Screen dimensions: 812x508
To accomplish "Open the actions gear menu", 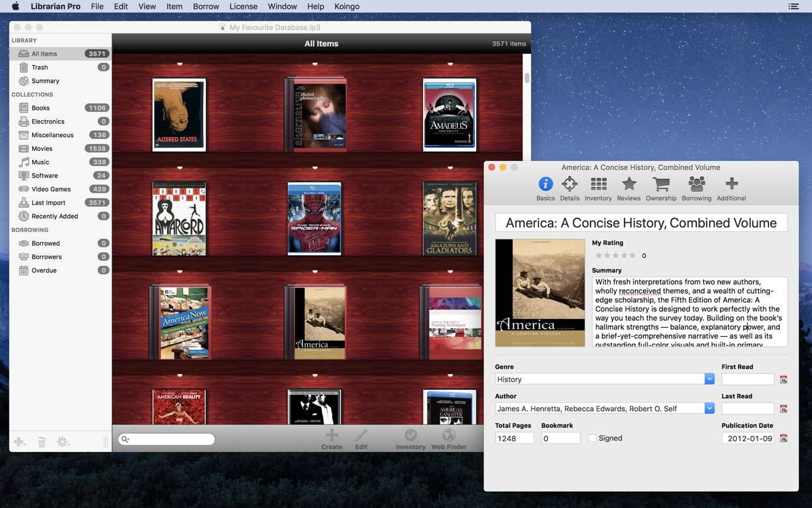I will point(63,442).
